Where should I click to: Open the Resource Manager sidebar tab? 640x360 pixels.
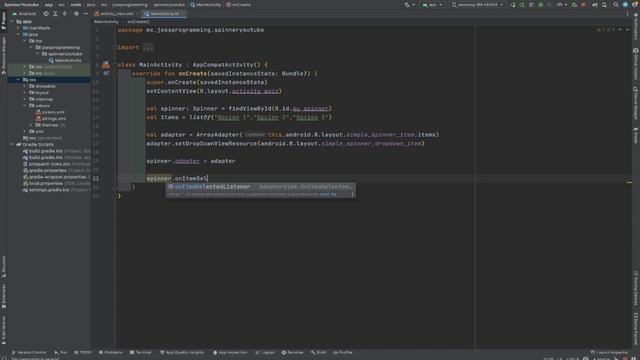(x=4, y=55)
